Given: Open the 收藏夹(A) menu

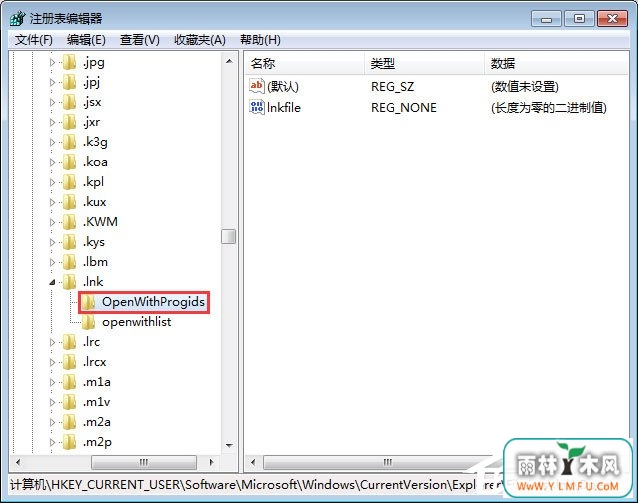Looking at the screenshot, I should pos(200,40).
